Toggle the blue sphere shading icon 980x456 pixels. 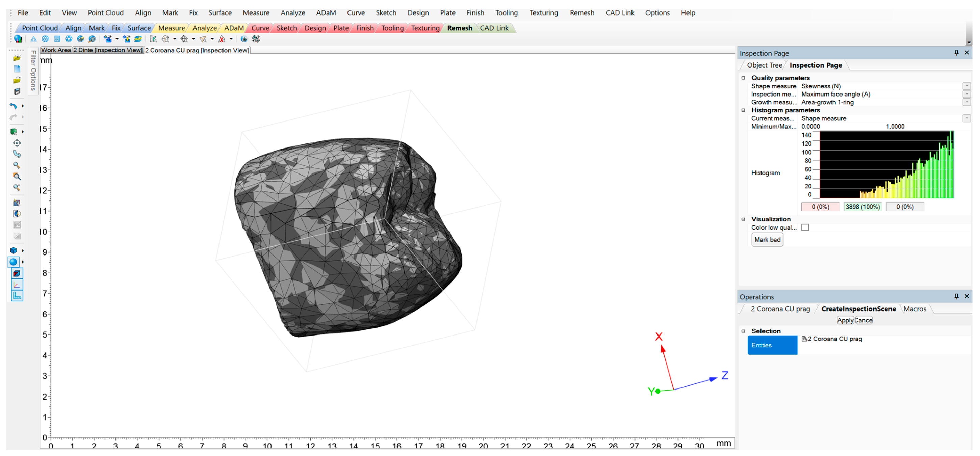[13, 262]
